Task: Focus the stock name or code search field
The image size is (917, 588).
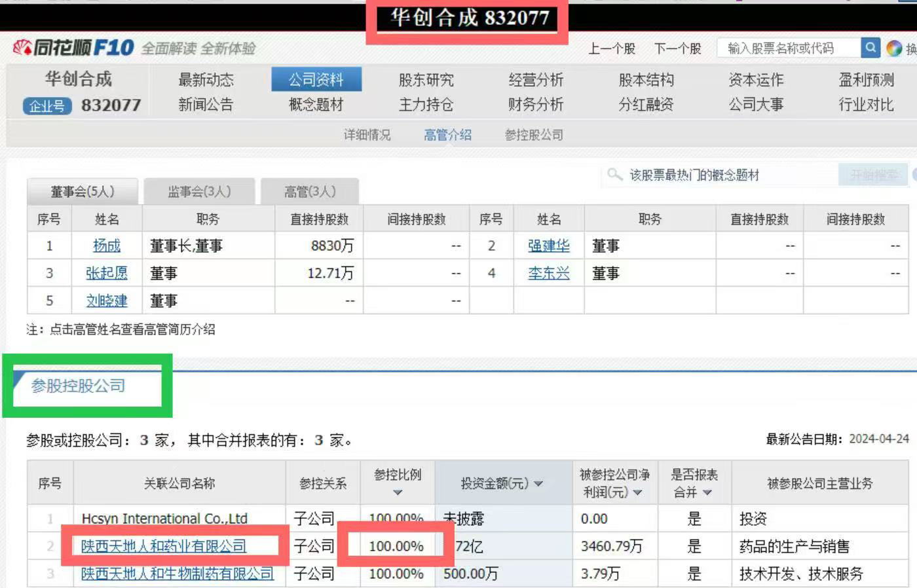Action: point(789,48)
